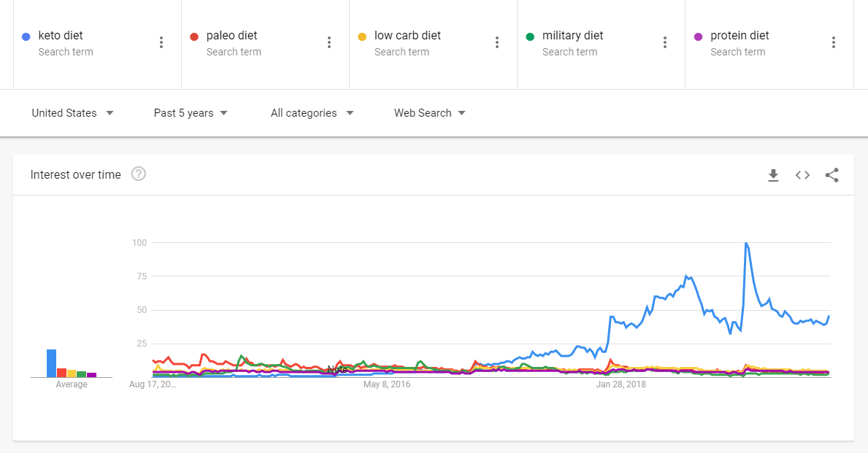The width and height of the screenshot is (868, 453).
Task: Open options menu for paleo diet term
Action: coord(329,42)
